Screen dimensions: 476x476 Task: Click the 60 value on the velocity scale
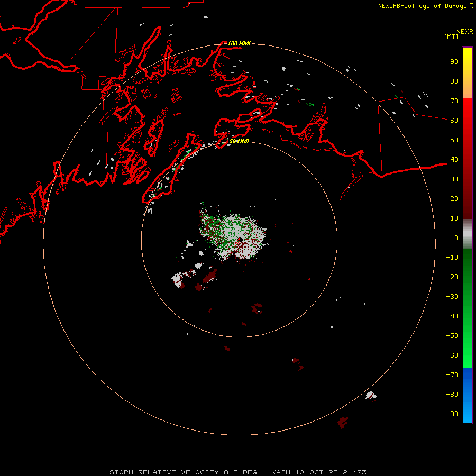click(x=454, y=120)
